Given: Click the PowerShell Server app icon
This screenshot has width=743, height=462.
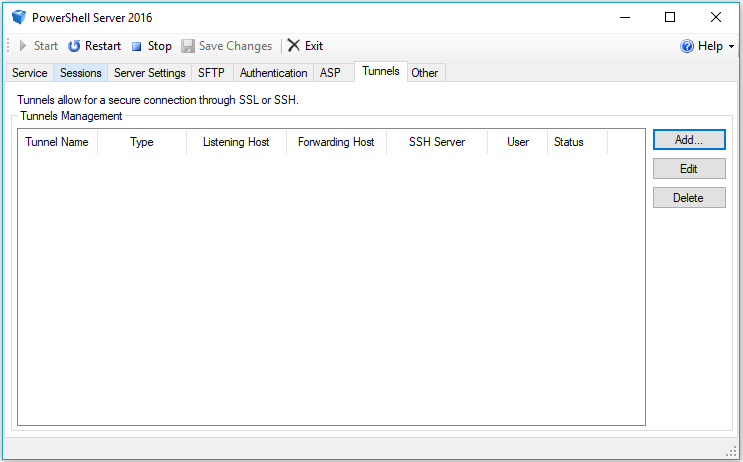Looking at the screenshot, I should pyautogui.click(x=19, y=18).
